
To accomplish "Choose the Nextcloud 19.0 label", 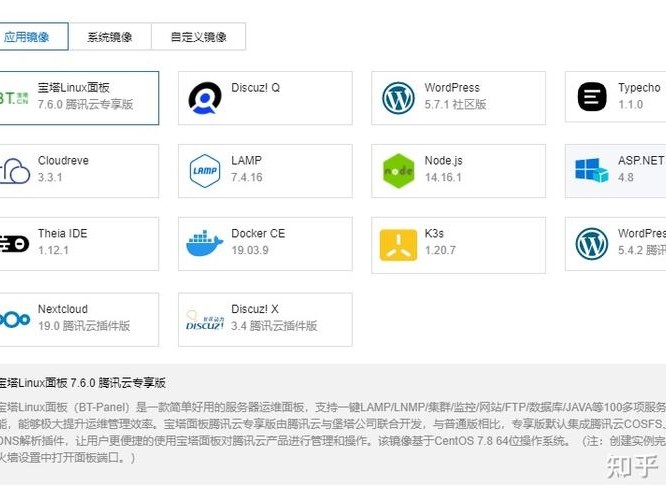I will tap(84, 317).
